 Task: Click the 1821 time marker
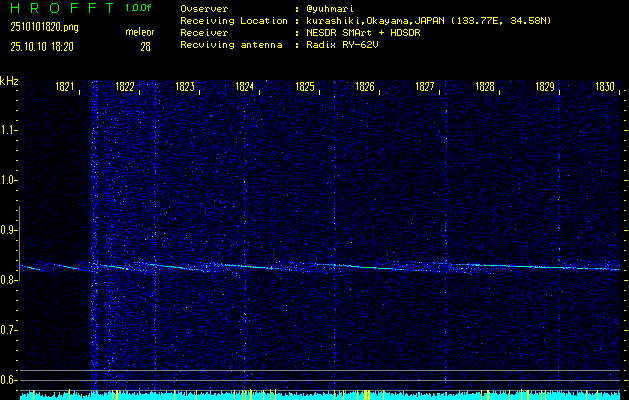pos(65,88)
